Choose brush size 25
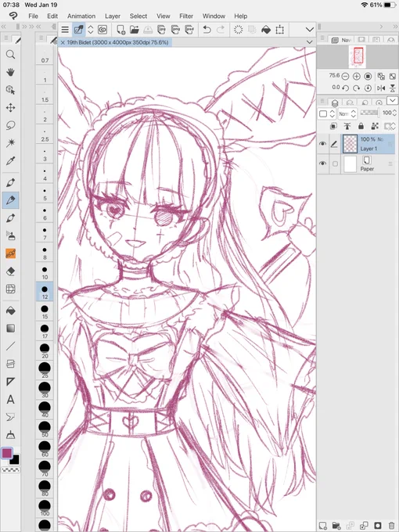Viewport: 399px width, 532px height. (x=45, y=370)
